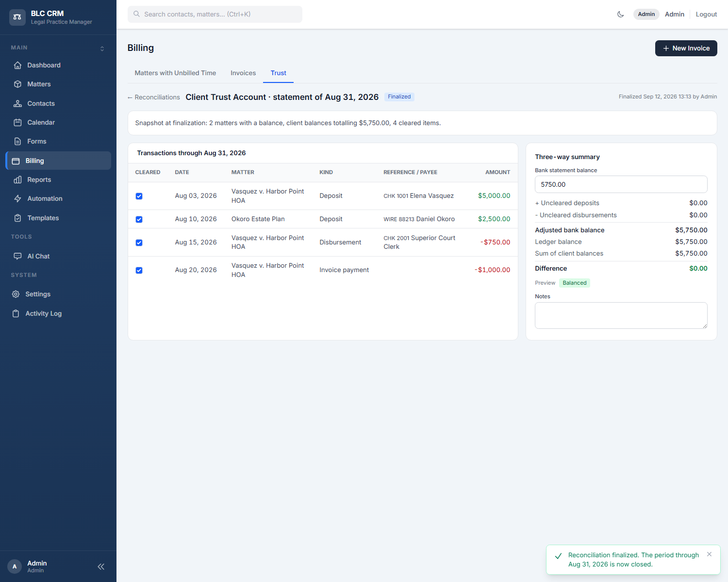Open Calendar via its calendar icon
Image resolution: width=728 pixels, height=582 pixels.
18,123
